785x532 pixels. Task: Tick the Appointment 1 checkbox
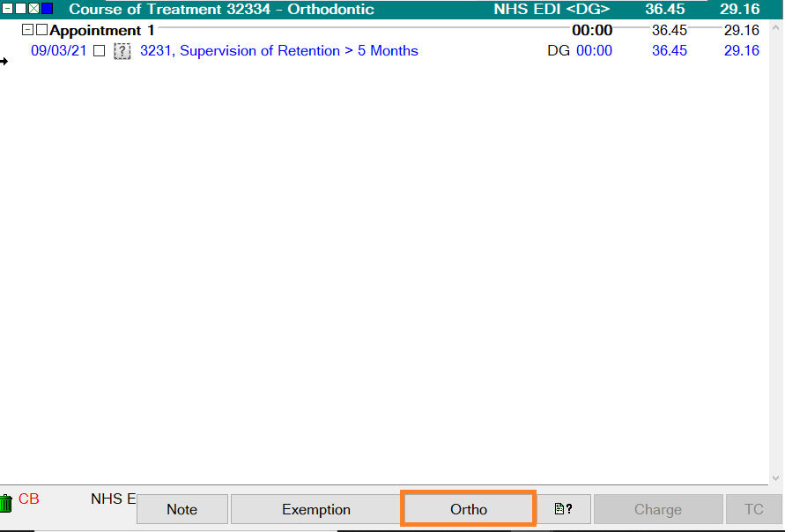(x=41, y=30)
